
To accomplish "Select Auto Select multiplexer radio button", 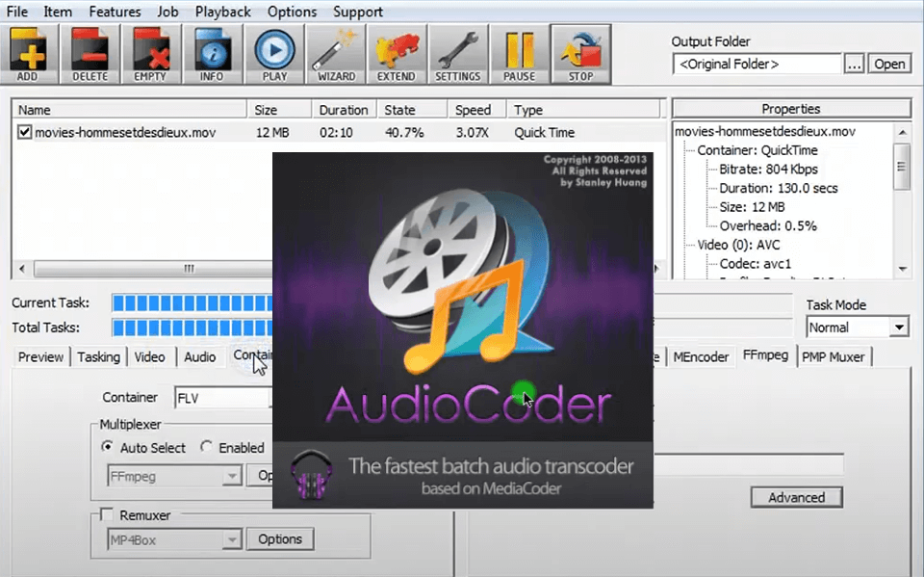I will click(x=107, y=447).
